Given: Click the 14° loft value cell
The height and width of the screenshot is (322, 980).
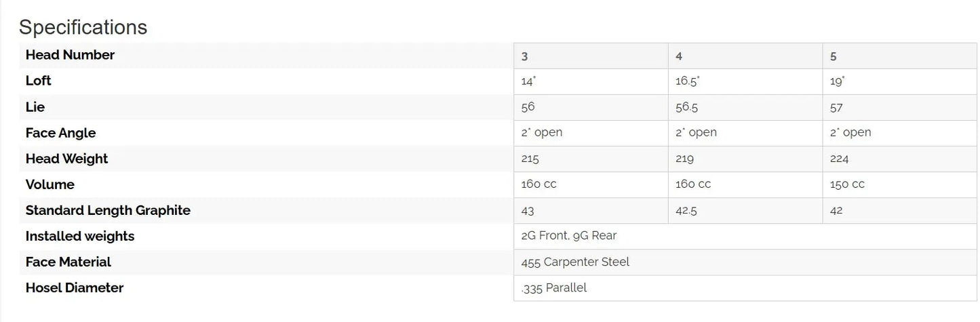Looking at the screenshot, I should tap(528, 81).
